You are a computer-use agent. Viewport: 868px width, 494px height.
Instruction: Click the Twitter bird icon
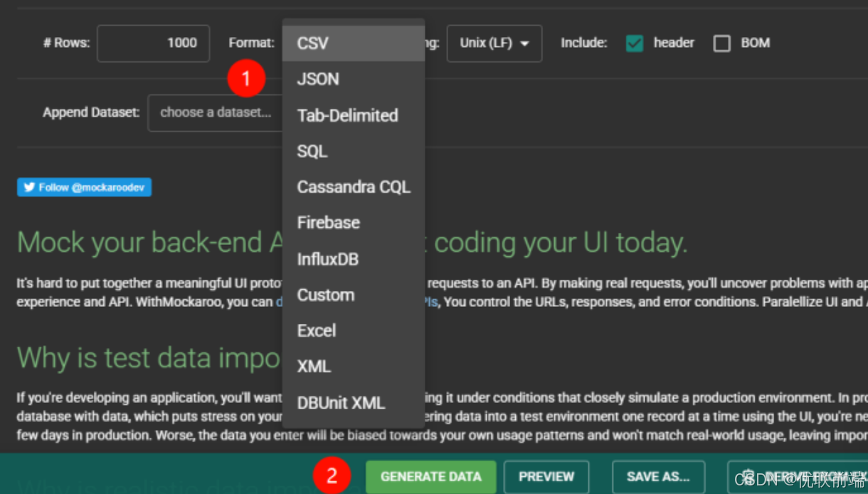click(29, 187)
